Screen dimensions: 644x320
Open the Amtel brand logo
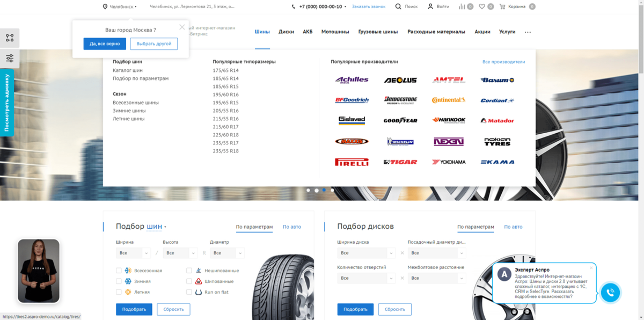coord(449,80)
